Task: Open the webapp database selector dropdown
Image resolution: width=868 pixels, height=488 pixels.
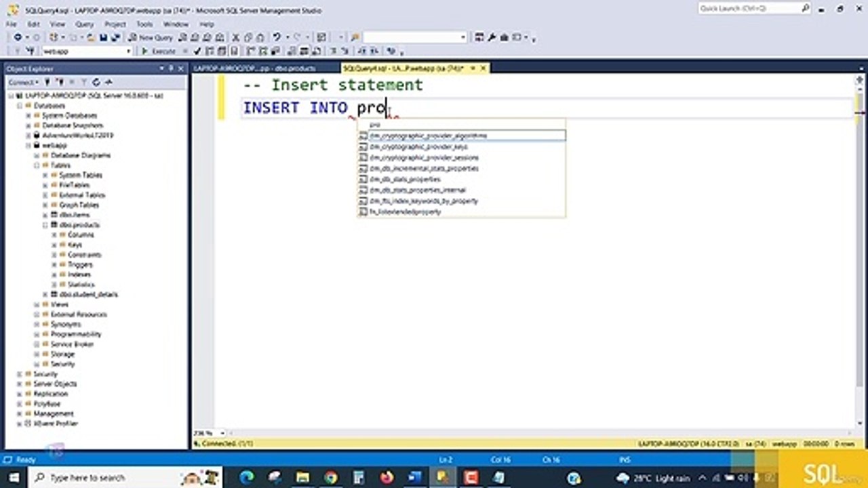Action: 128,51
